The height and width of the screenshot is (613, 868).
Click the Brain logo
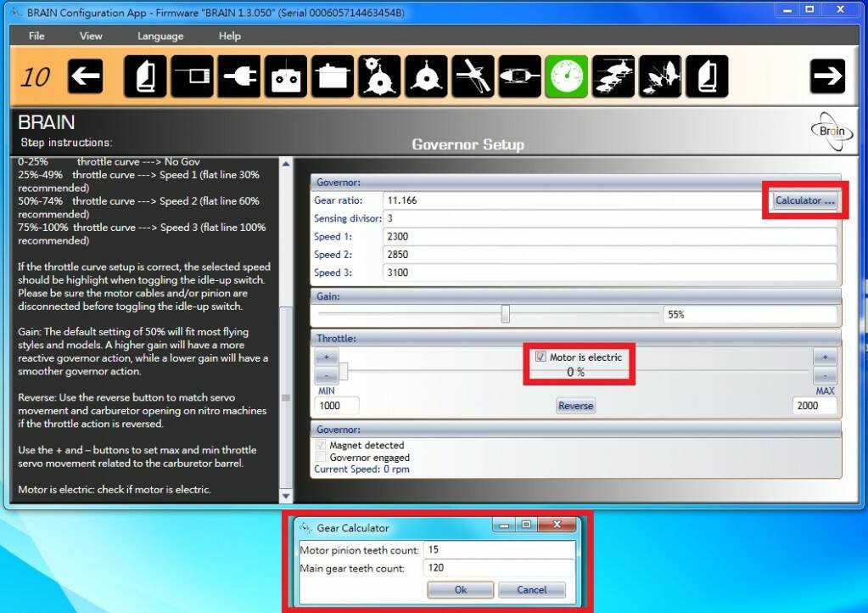[x=832, y=132]
